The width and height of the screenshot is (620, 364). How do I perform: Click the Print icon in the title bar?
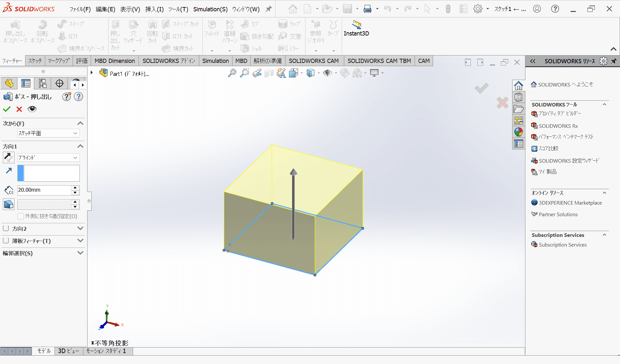coord(367,9)
